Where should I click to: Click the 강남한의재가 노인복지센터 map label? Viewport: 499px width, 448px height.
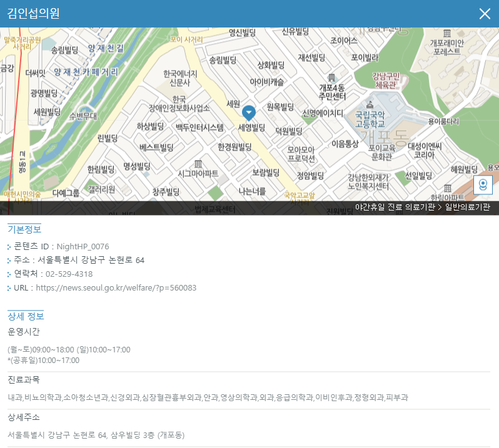(x=368, y=182)
